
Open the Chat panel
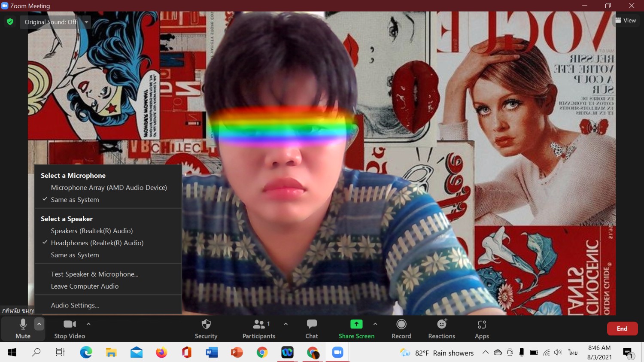[x=312, y=329]
